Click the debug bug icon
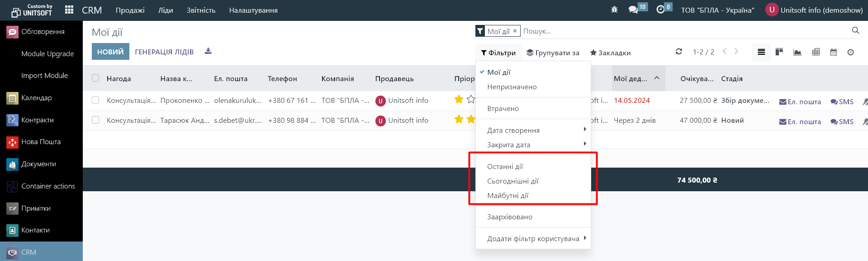 (x=614, y=10)
